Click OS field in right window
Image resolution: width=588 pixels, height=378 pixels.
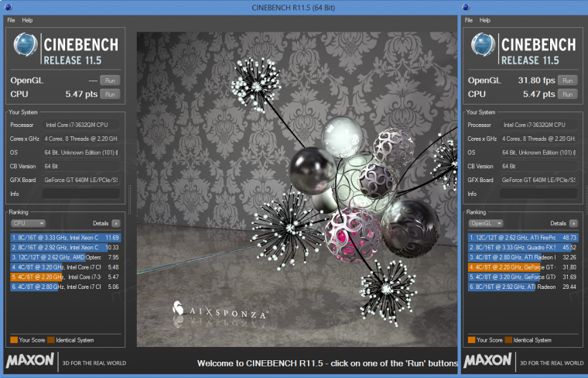pyautogui.click(x=538, y=153)
